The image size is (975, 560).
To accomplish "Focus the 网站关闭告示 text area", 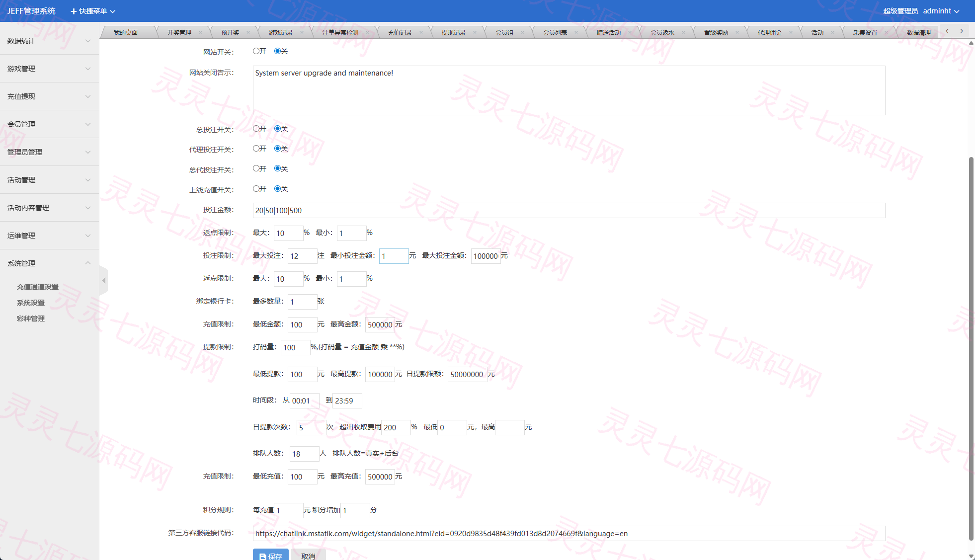I will tap(569, 90).
